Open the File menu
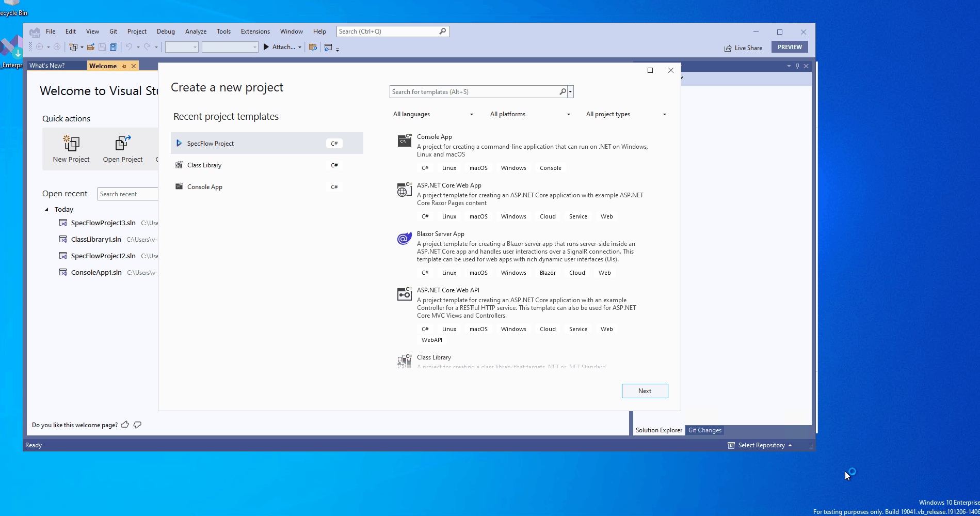This screenshot has width=980, height=516. [x=51, y=32]
